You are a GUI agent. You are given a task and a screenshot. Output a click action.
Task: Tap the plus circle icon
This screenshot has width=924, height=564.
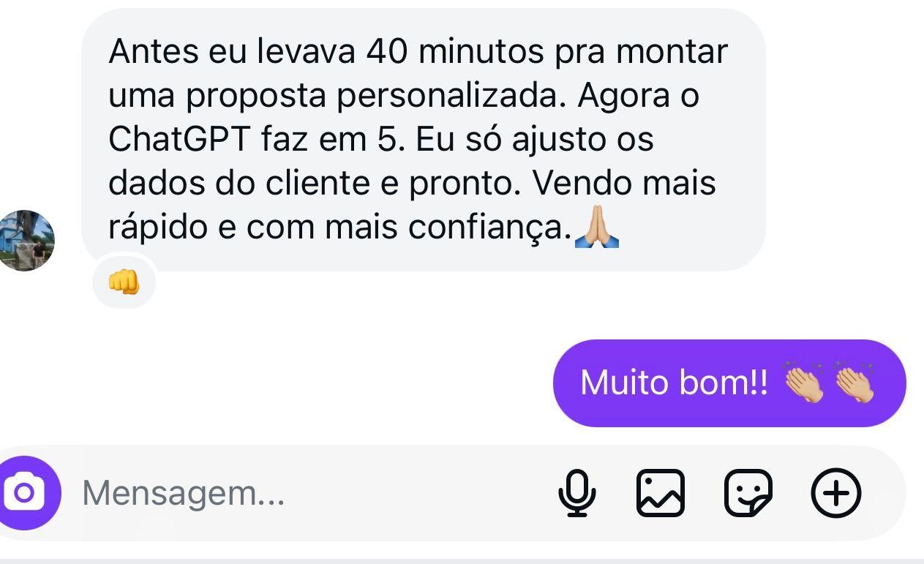click(x=836, y=493)
